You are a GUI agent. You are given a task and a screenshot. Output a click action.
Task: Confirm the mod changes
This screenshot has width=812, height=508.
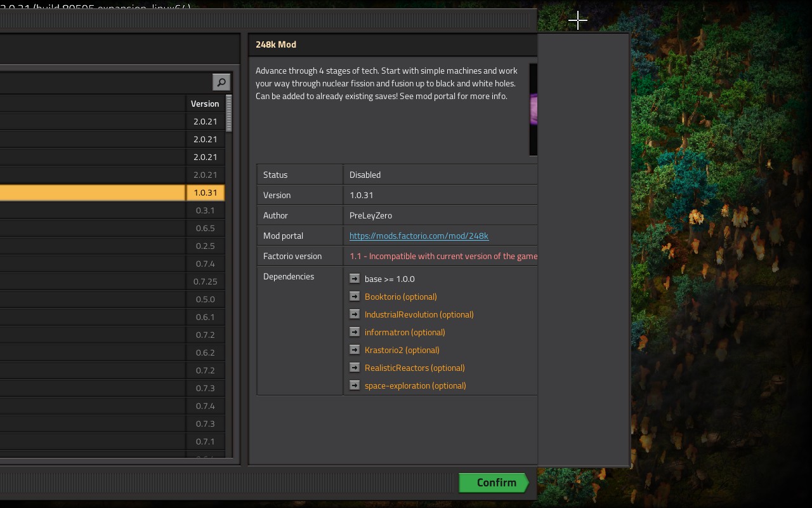[x=494, y=483]
